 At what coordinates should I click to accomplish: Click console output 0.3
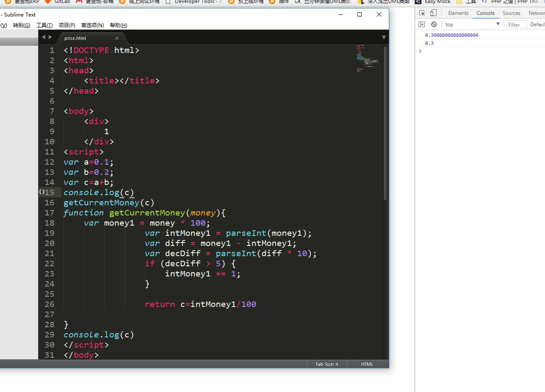pos(429,43)
